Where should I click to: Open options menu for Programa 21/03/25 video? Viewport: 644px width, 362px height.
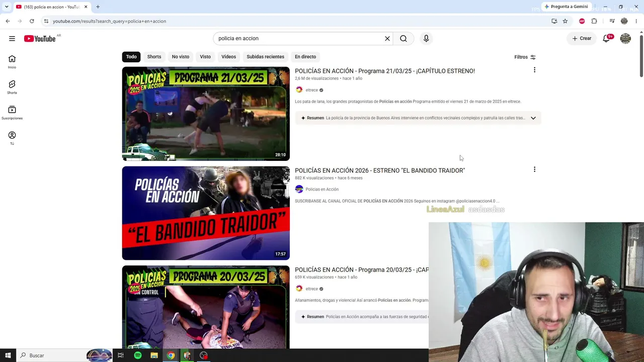534,70
